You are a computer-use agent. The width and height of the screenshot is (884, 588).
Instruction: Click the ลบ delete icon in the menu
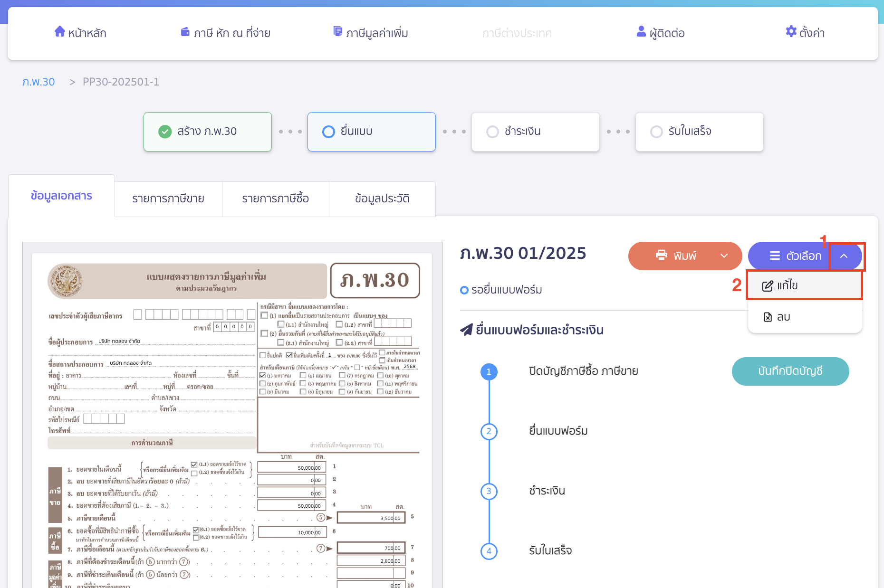pyautogui.click(x=768, y=316)
